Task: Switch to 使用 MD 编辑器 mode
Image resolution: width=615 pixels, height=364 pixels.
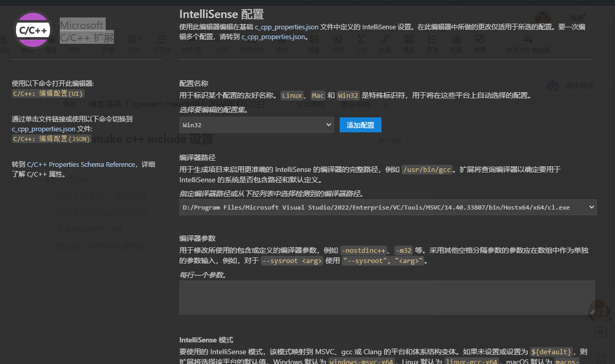Action: point(528,42)
